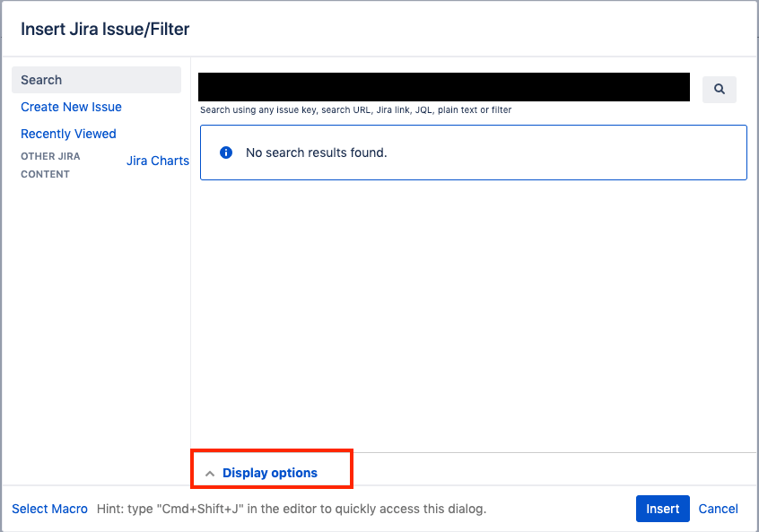This screenshot has height=532, width=759.
Task: Open Display options section
Action: pos(270,473)
